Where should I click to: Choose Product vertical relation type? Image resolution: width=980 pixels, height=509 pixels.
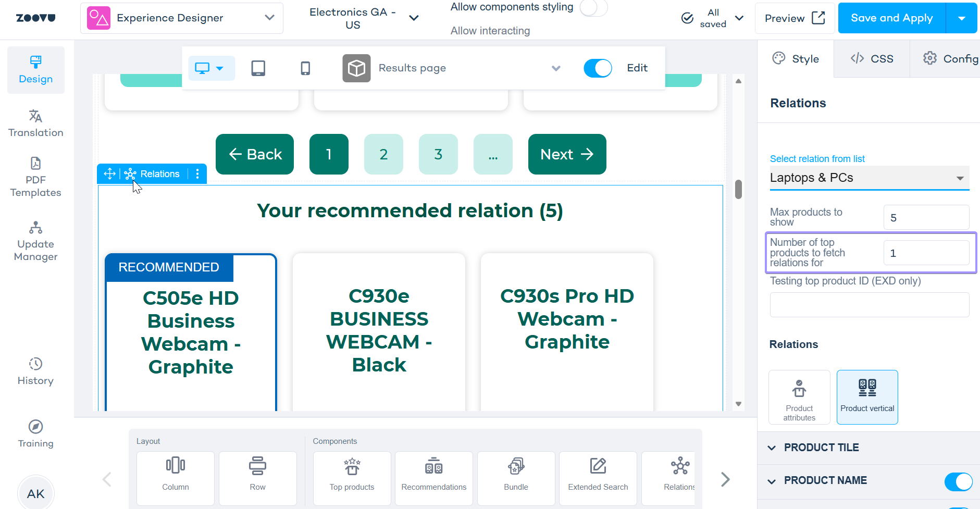pyautogui.click(x=867, y=397)
